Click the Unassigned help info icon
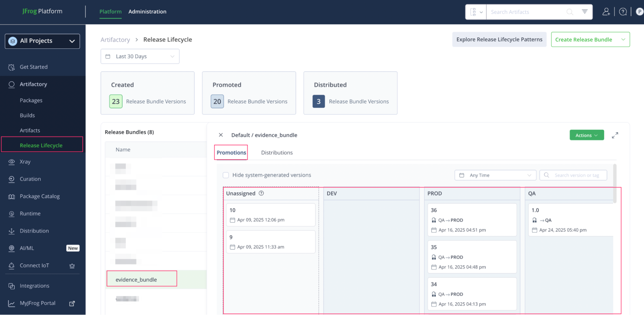This screenshot has height=315, width=644. (261, 193)
